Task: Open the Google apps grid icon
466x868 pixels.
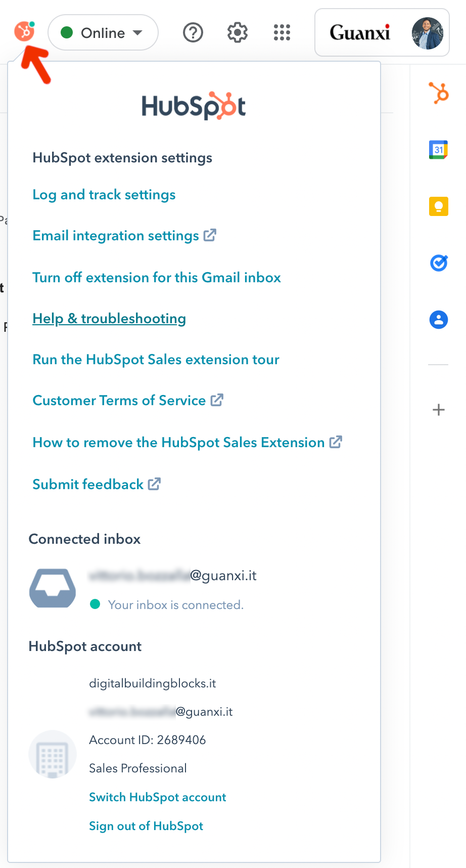Action: [x=282, y=32]
